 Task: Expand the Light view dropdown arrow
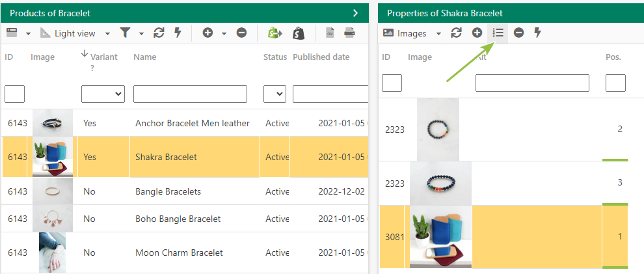tap(107, 34)
